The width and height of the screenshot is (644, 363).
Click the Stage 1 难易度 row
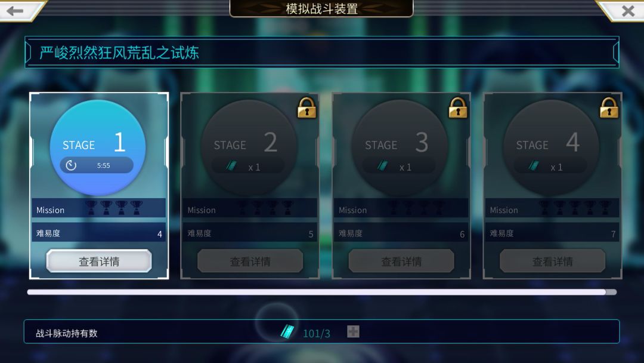coord(98,233)
